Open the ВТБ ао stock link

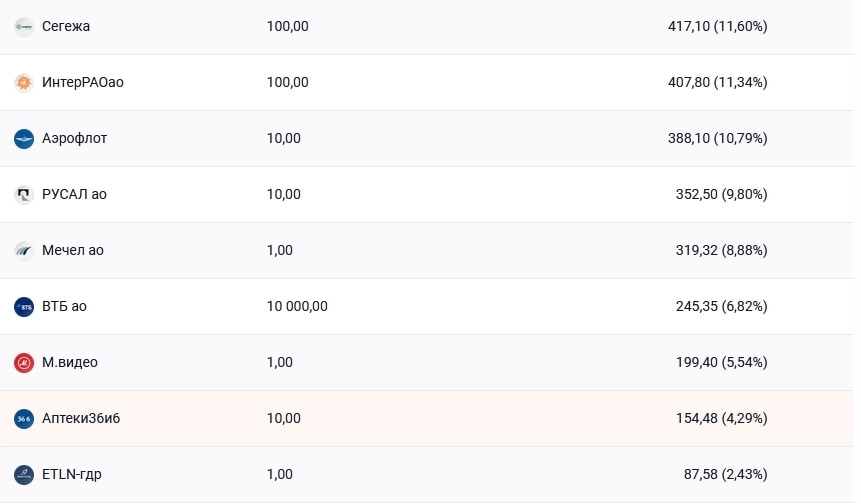64,306
